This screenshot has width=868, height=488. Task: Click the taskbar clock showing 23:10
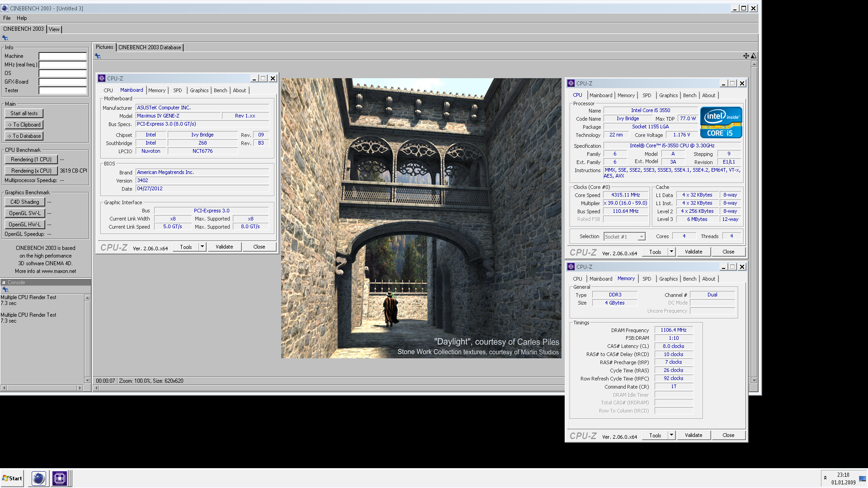(x=843, y=475)
